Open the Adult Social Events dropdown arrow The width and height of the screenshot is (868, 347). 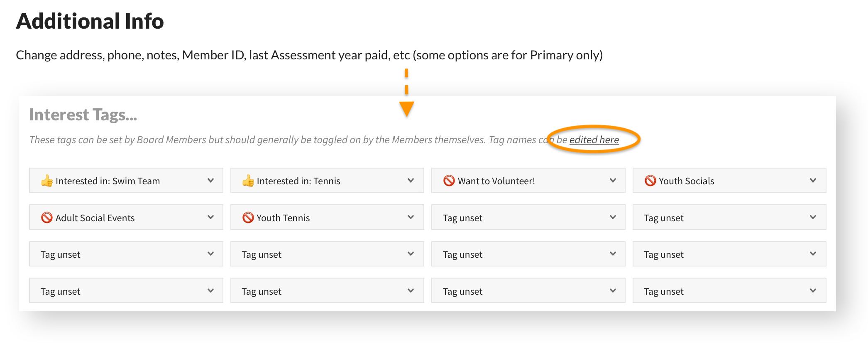(210, 217)
